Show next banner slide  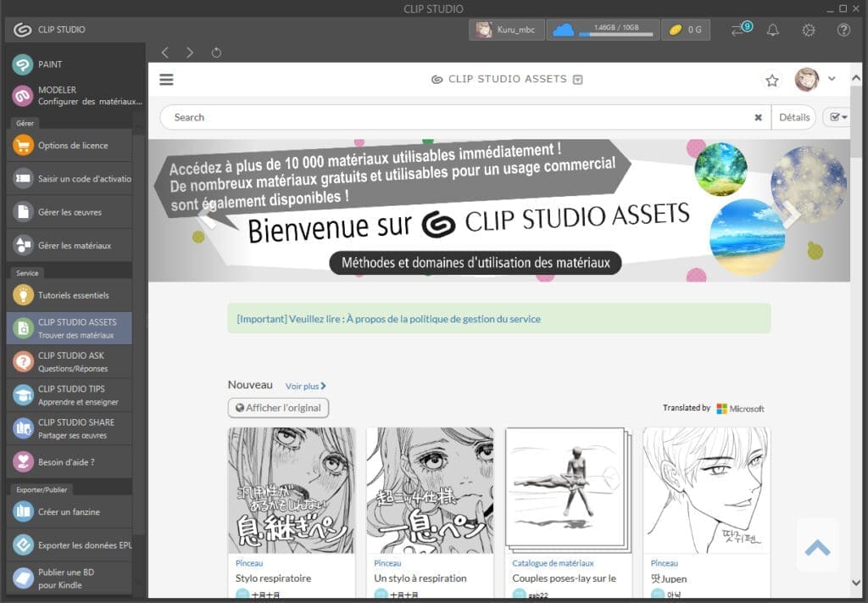791,215
